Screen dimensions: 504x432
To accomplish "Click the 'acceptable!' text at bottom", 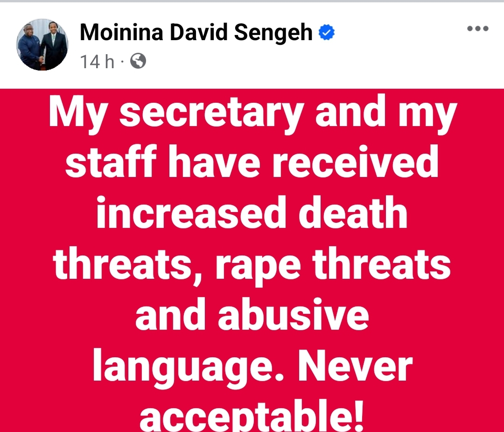I will point(252,416).
